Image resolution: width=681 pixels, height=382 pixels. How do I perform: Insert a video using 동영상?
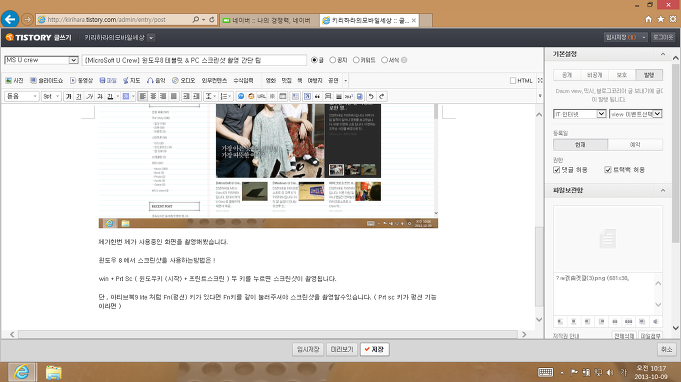pos(82,81)
